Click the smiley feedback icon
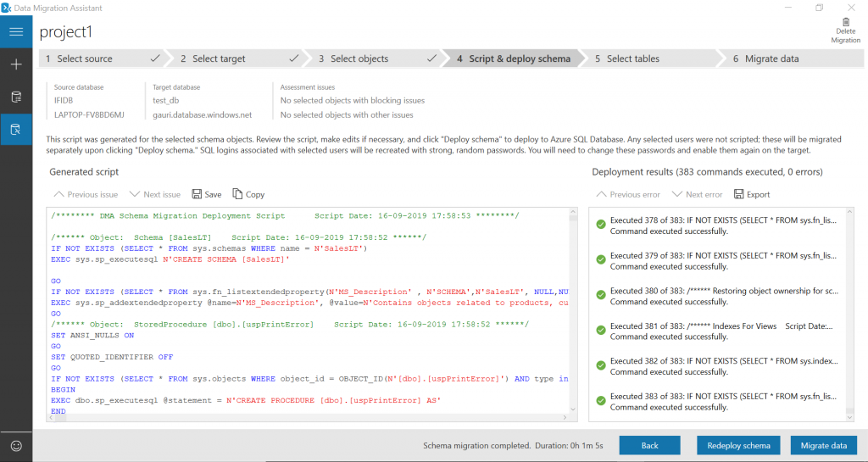The height and width of the screenshot is (462, 868). (16, 446)
